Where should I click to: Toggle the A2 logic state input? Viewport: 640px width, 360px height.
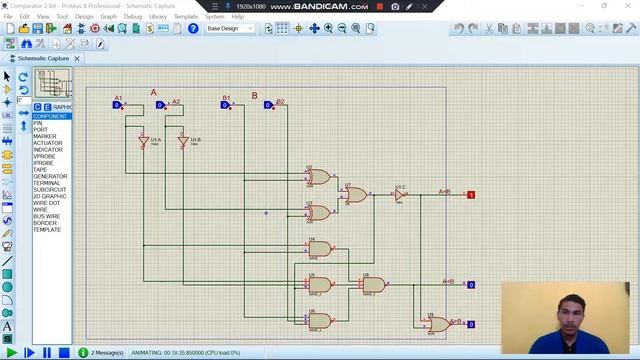pyautogui.click(x=160, y=105)
